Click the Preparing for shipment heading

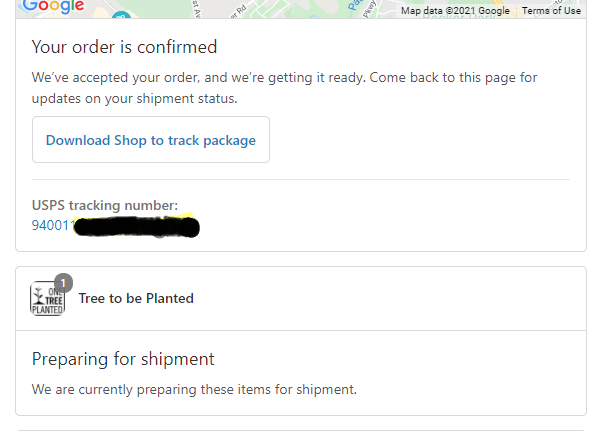click(123, 359)
